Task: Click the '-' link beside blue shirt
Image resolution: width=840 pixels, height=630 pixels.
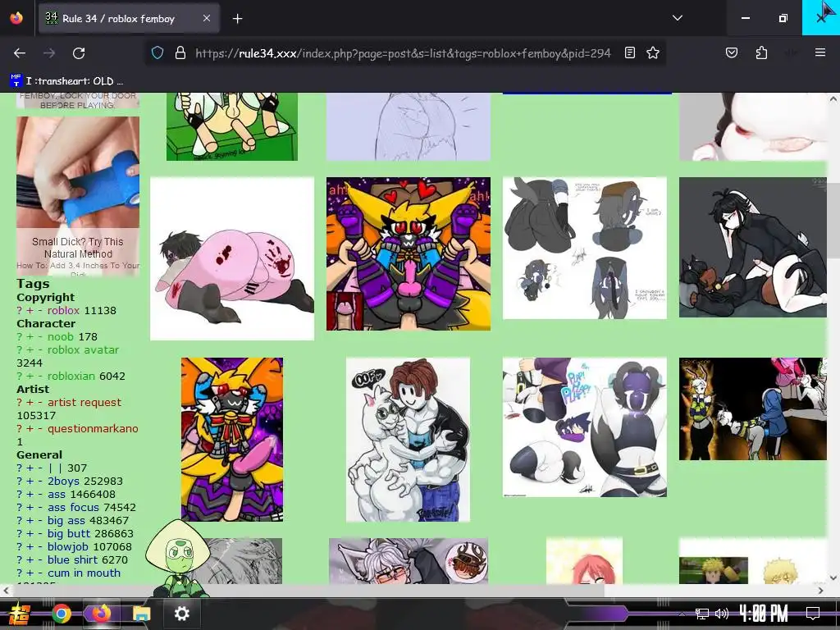Action: (40, 559)
